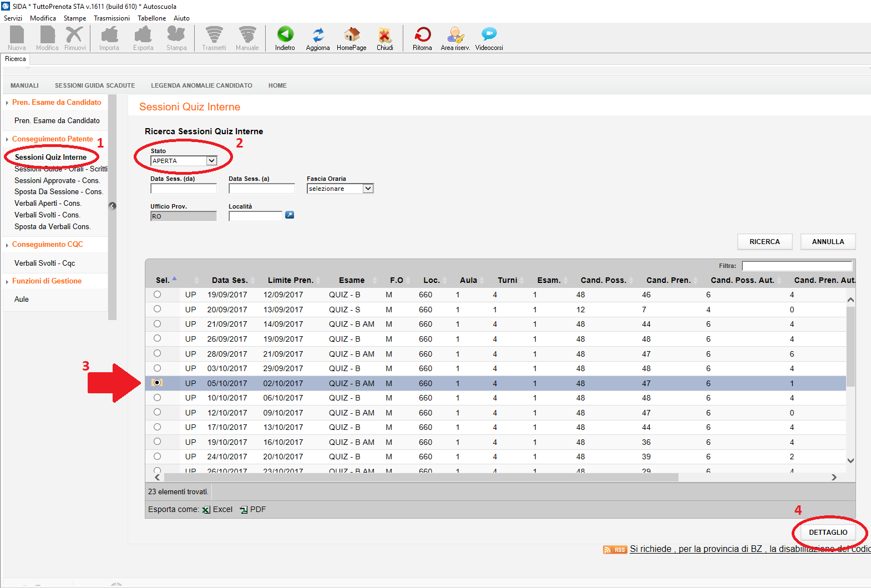Export results as Excel

[x=217, y=510]
